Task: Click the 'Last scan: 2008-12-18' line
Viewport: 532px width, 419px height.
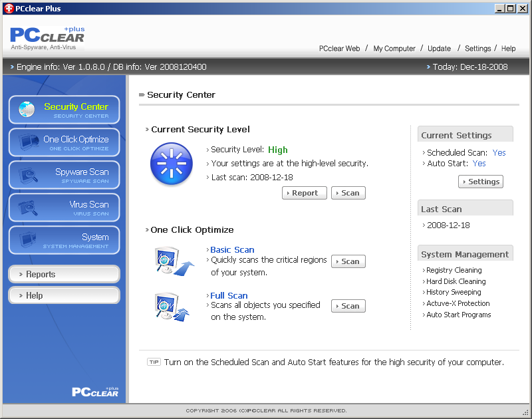Action: click(x=252, y=178)
